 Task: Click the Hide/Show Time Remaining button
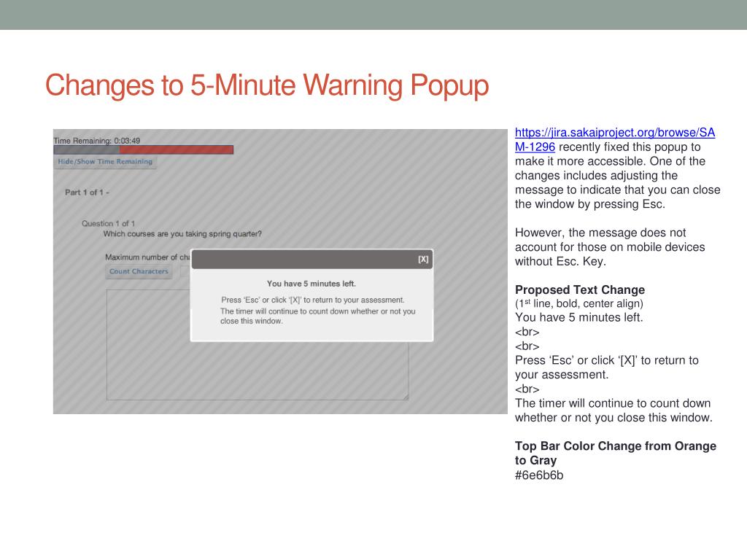click(105, 162)
